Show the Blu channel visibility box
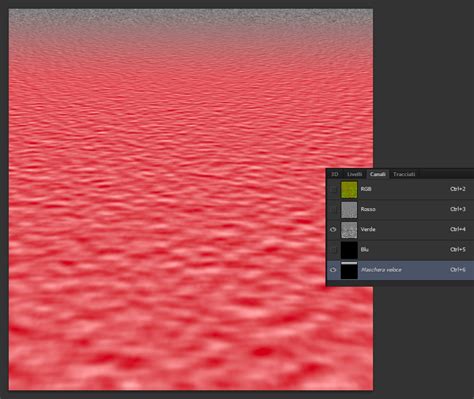Screen dimensions: 474x399 [x=333, y=250]
